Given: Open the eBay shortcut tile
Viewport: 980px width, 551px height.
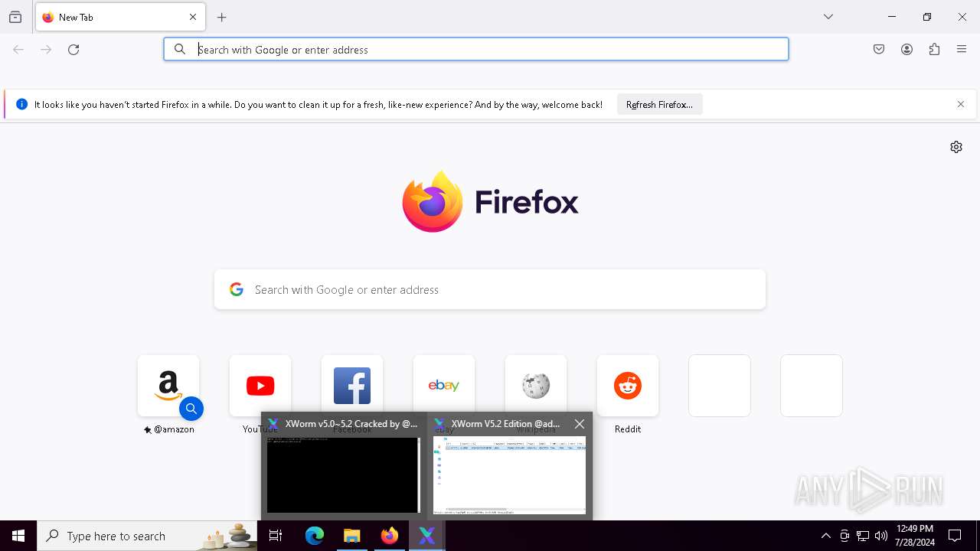Looking at the screenshot, I should click(x=444, y=386).
